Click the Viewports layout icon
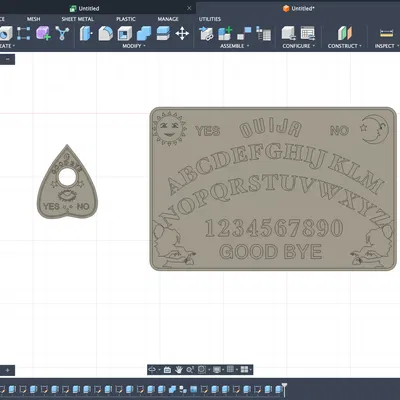The image size is (400, 400). tap(244, 369)
